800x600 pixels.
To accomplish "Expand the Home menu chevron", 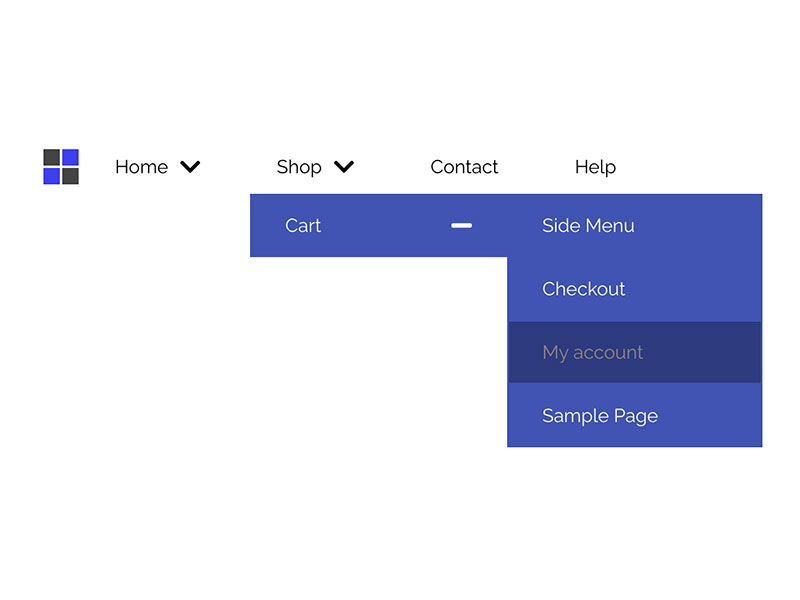I will (190, 167).
